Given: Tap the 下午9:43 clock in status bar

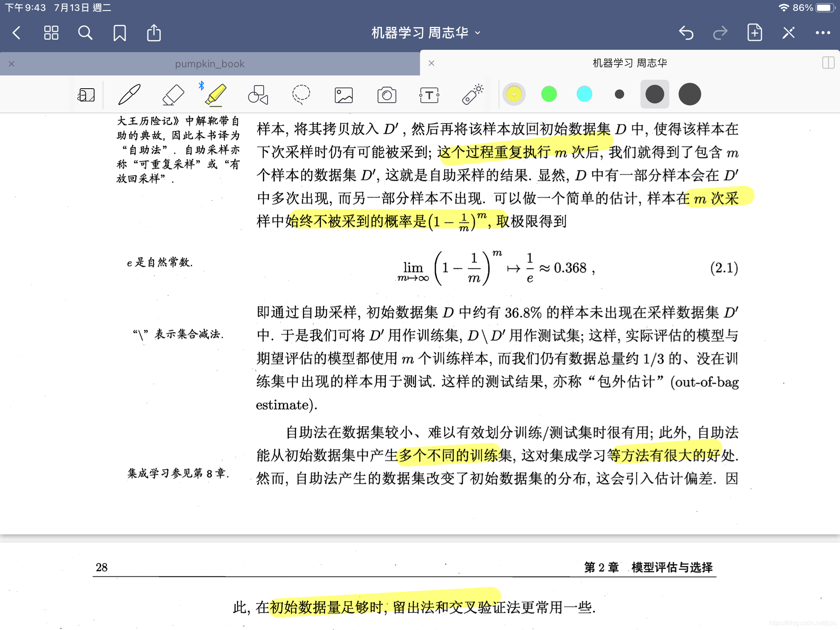Looking at the screenshot, I should 25,8.
